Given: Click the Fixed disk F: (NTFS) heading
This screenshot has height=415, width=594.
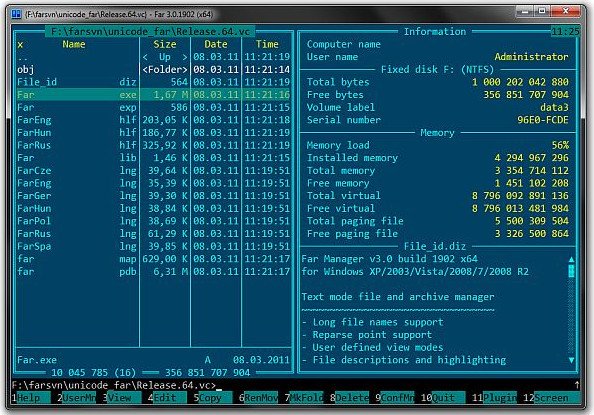Looking at the screenshot, I should [x=437, y=69].
